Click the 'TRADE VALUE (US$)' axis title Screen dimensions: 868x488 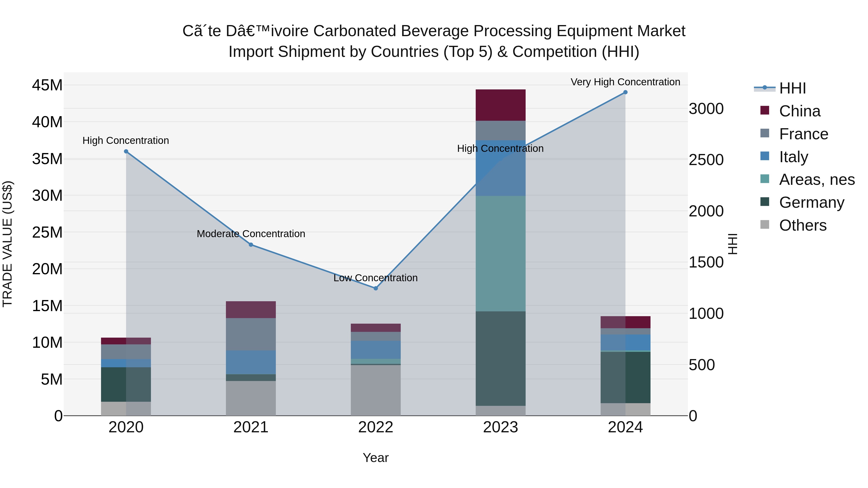tap(7, 244)
